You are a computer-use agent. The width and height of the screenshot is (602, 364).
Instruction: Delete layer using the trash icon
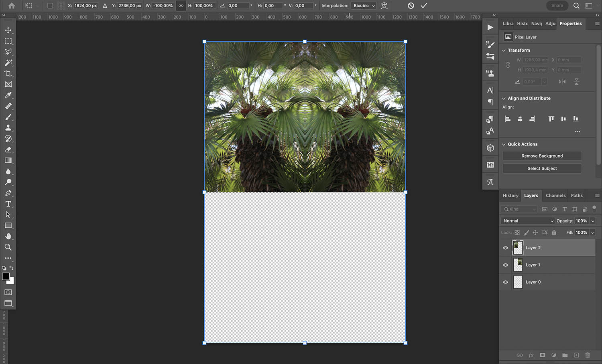(x=588, y=355)
